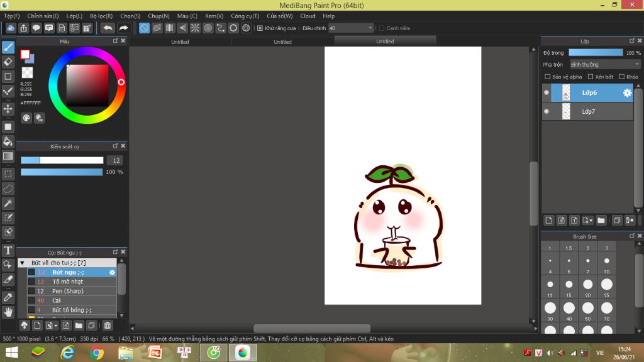Select the Brush tool in left toolbar
The image size is (644, 362).
point(8,47)
